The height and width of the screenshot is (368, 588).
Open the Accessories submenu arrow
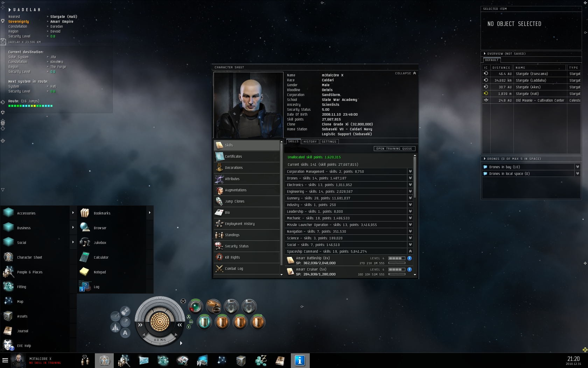pyautogui.click(x=73, y=213)
